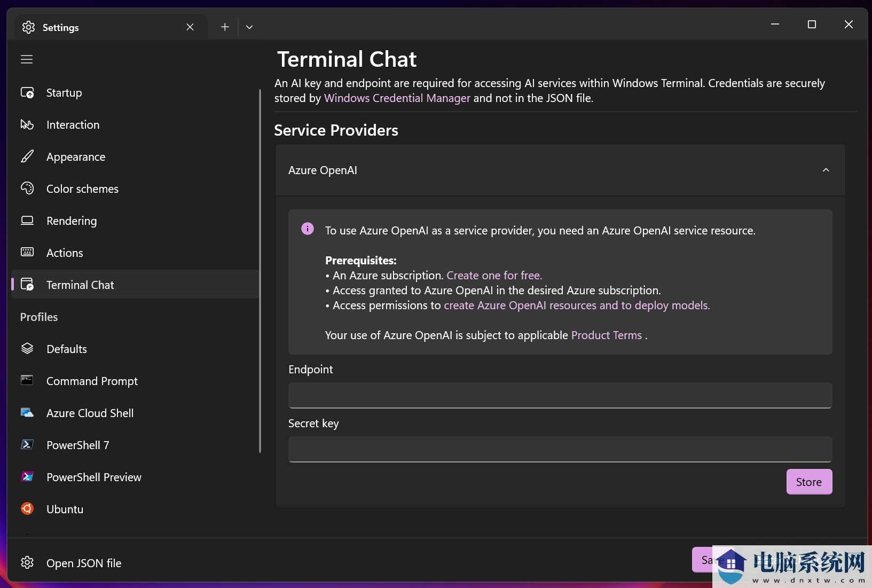Viewport: 872px width, 588px height.
Task: Select Terminal Chat in sidebar
Action: click(x=135, y=285)
